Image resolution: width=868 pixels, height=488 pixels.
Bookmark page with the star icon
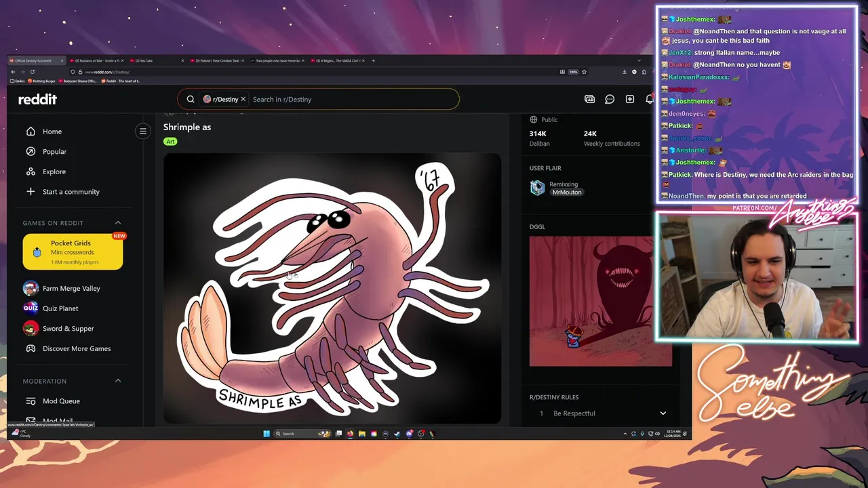coord(584,72)
